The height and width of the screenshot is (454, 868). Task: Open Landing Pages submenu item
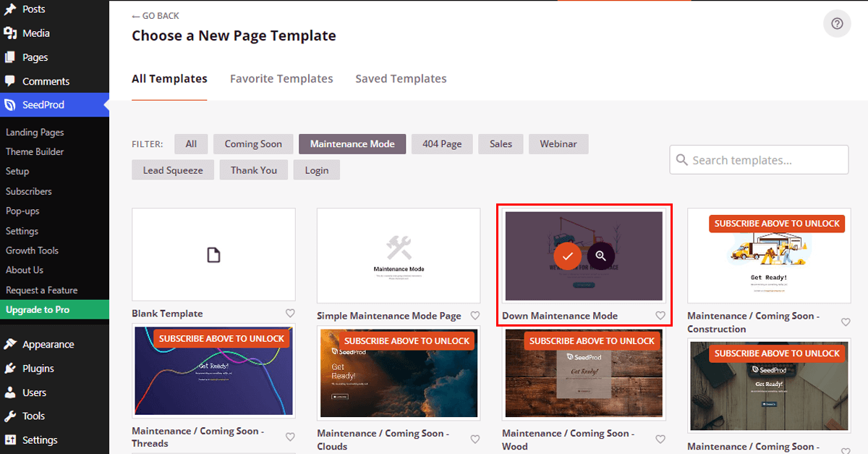[x=35, y=133]
